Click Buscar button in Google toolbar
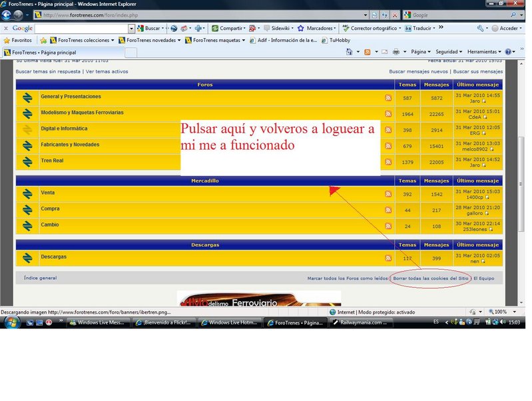This screenshot has width=532, height=401. tap(150, 28)
